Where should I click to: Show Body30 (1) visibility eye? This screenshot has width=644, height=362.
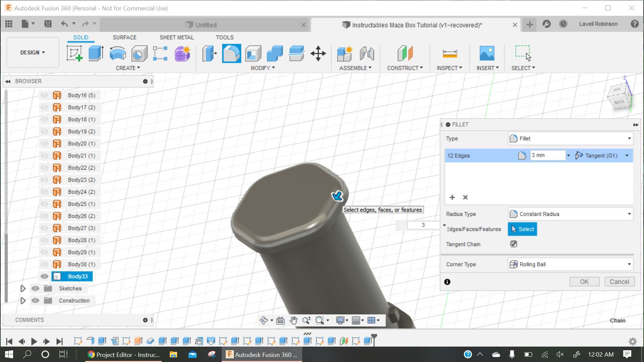coord(44,264)
